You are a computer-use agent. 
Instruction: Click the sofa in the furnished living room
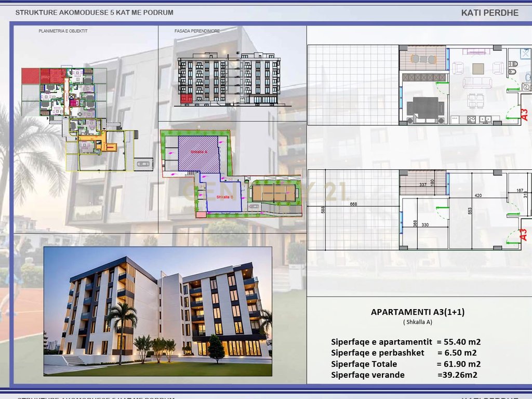(x=477, y=83)
